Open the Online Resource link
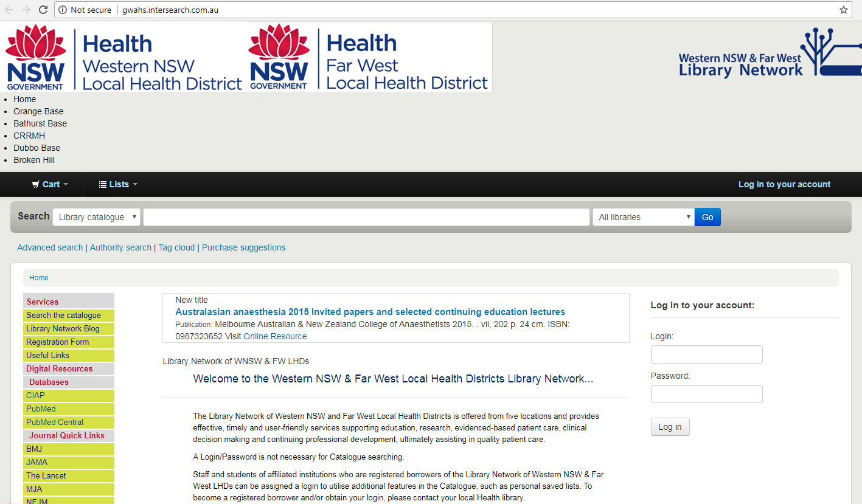This screenshot has width=862, height=504. pyautogui.click(x=275, y=336)
